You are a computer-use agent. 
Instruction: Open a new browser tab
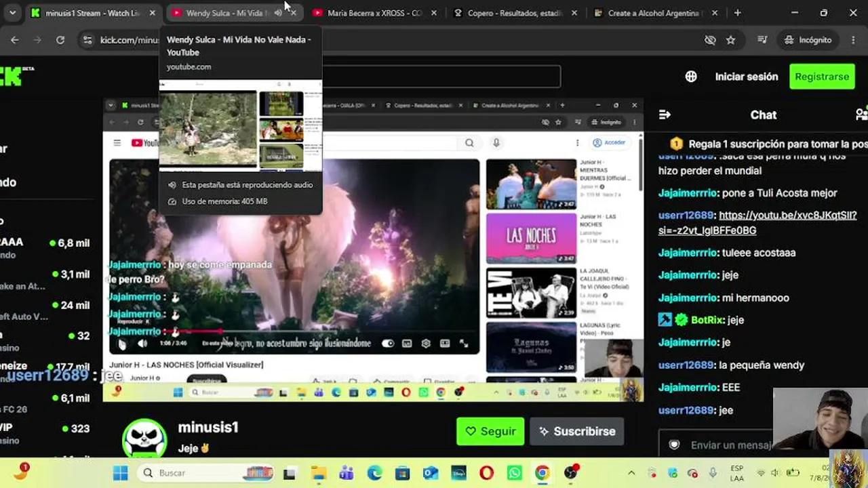pyautogui.click(x=738, y=13)
